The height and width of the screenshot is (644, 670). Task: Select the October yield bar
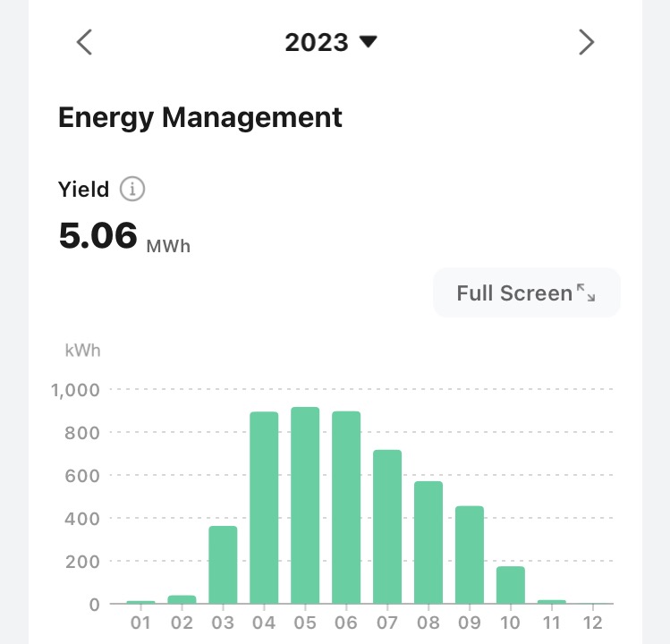(511, 585)
